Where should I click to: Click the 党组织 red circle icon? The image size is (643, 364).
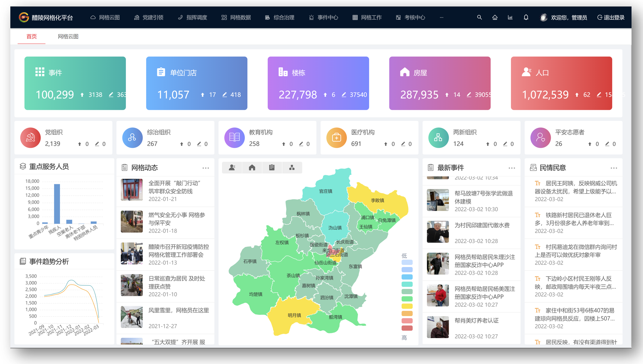[30, 138]
